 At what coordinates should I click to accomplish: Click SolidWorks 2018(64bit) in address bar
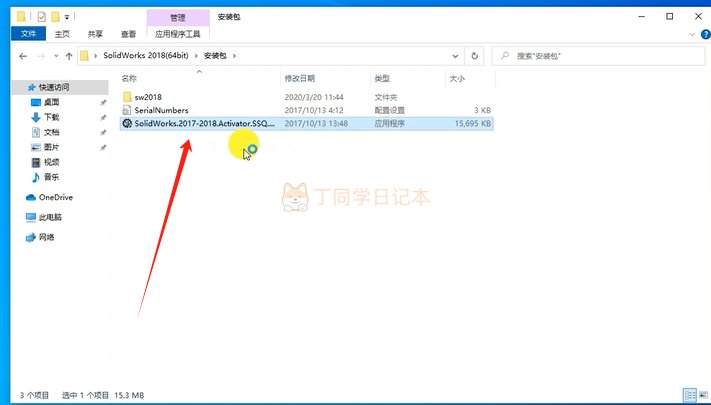[x=146, y=55]
